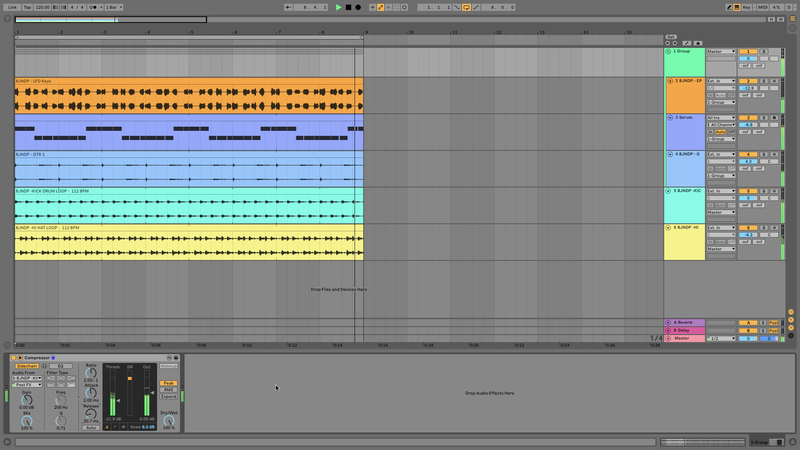
Task: Click the Compressor Ratio knob
Action: point(91,373)
